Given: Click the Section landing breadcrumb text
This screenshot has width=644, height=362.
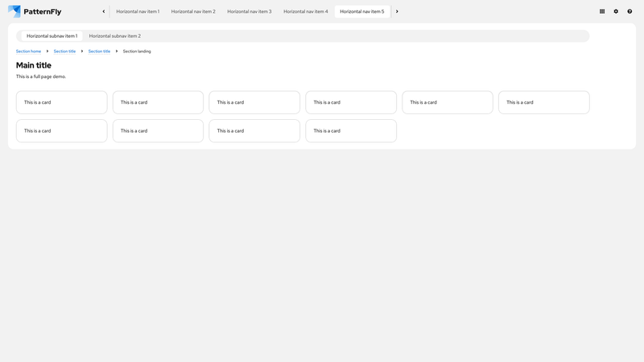Looking at the screenshot, I should [137, 51].
